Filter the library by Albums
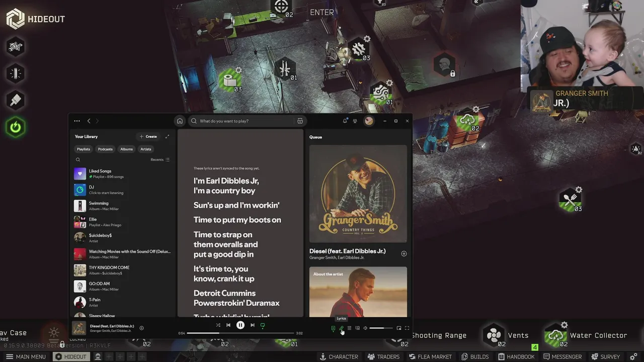This screenshot has height=362, width=644. coord(127,149)
